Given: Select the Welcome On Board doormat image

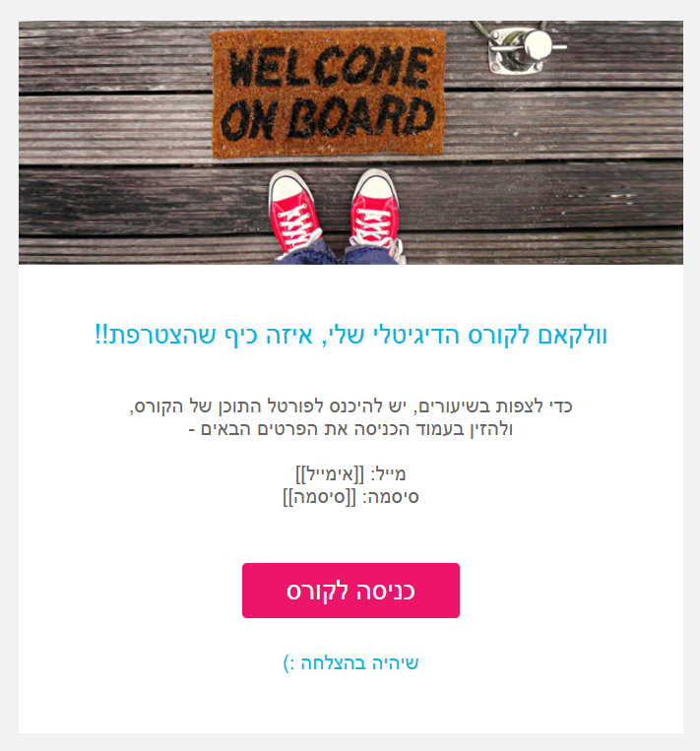Looking at the screenshot, I should click(x=350, y=143).
